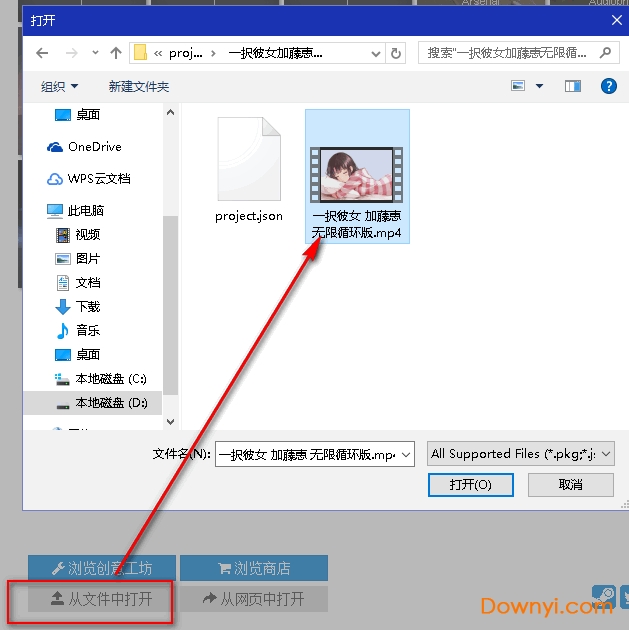Select the project.json file icon
Screen dimensions: 629x630
click(248, 158)
